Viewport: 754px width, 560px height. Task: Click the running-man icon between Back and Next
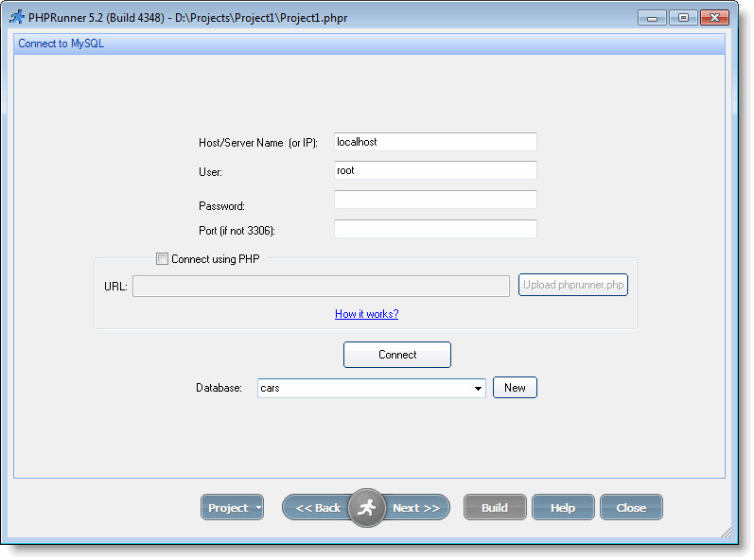tap(366, 508)
